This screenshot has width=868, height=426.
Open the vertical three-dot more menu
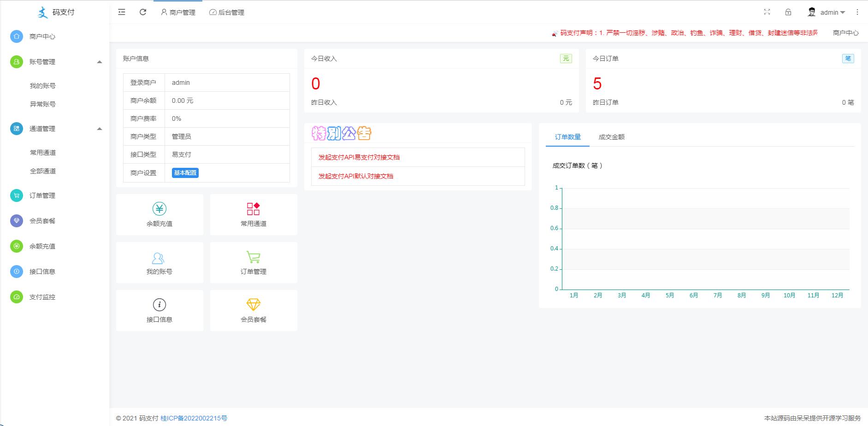click(x=857, y=12)
